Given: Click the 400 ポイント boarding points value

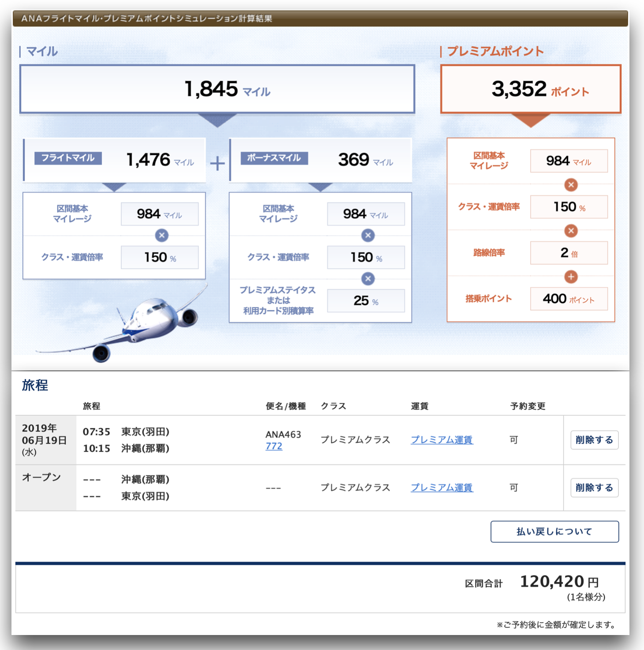Looking at the screenshot, I should 569,299.
